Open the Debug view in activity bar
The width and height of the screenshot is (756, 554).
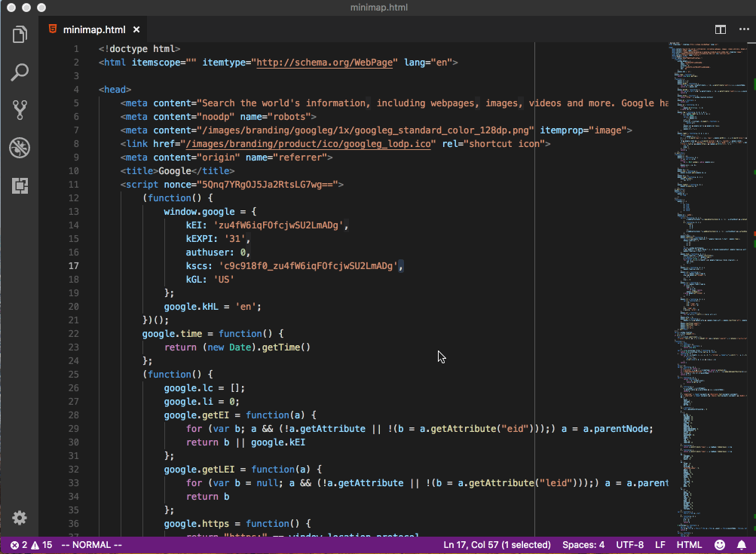[20, 148]
